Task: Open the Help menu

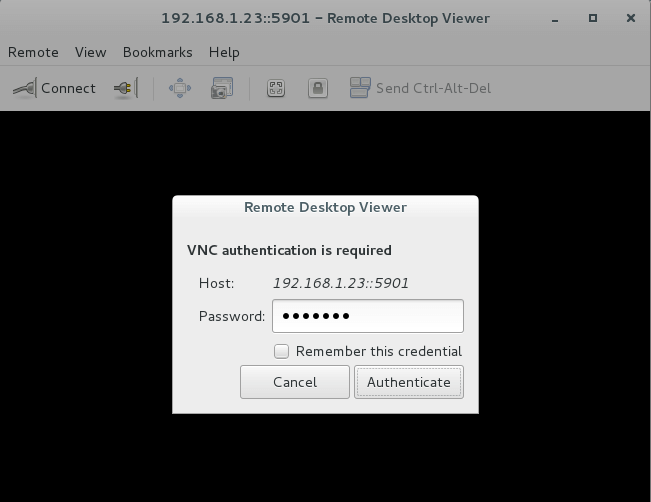Action: pos(224,52)
